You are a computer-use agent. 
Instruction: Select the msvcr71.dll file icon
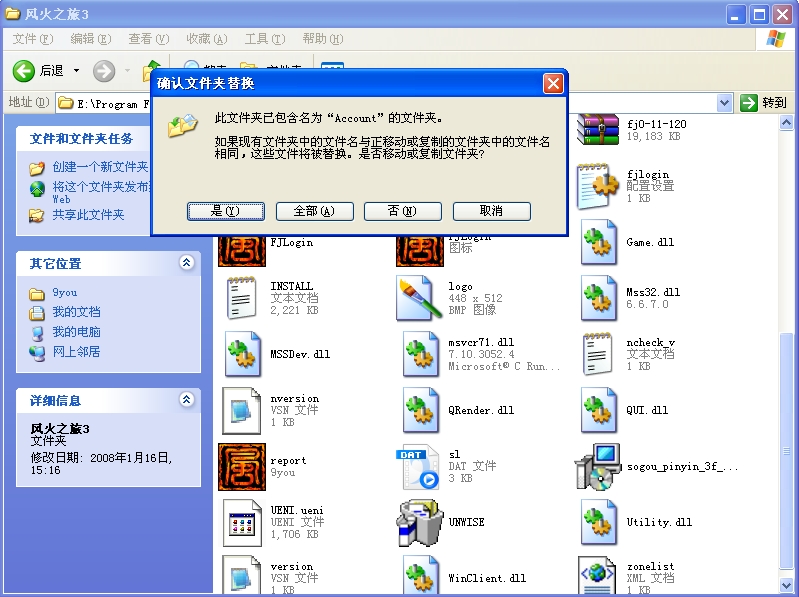tap(420, 354)
